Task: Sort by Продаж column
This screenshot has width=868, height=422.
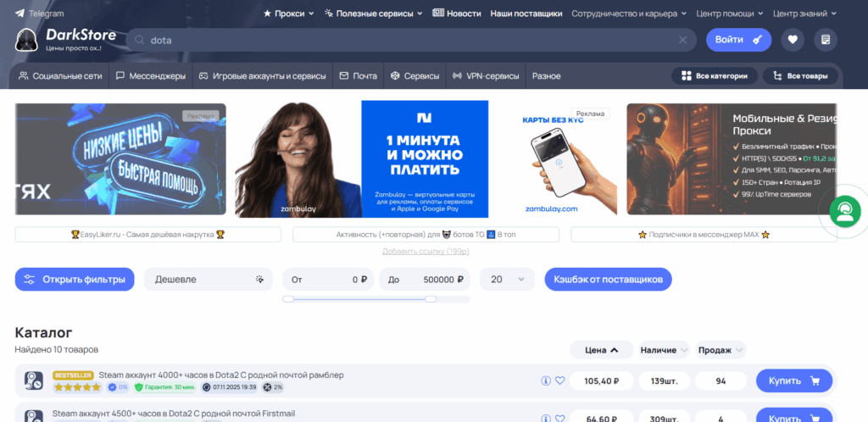Action: pyautogui.click(x=721, y=350)
